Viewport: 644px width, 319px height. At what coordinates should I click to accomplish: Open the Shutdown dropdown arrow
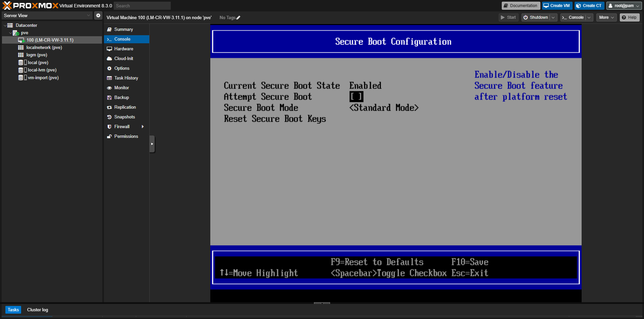(x=553, y=17)
